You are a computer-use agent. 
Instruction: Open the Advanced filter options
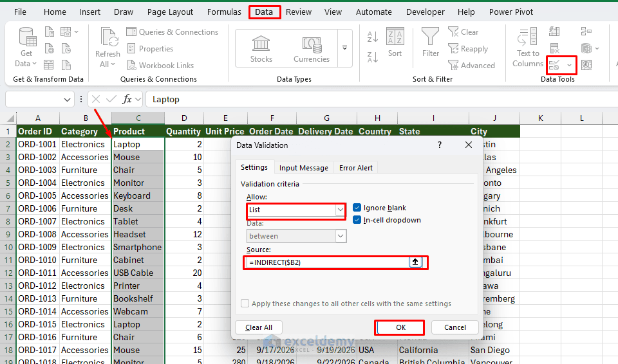471,66
